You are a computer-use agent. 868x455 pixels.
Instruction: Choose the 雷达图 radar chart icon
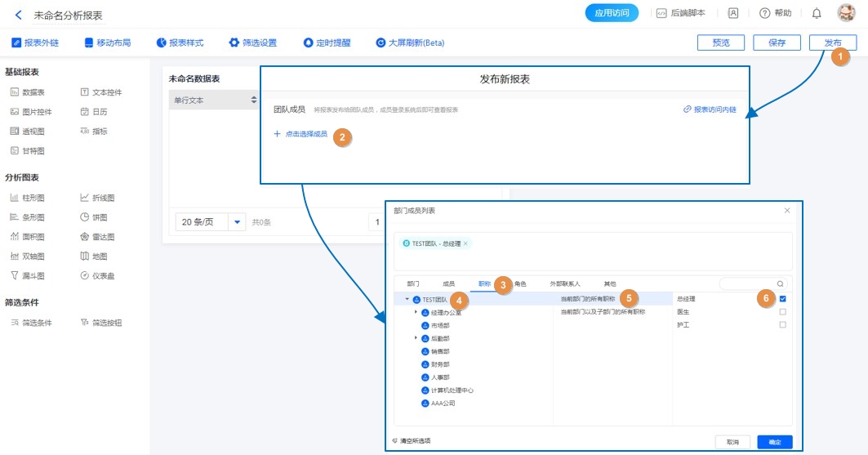click(x=85, y=237)
